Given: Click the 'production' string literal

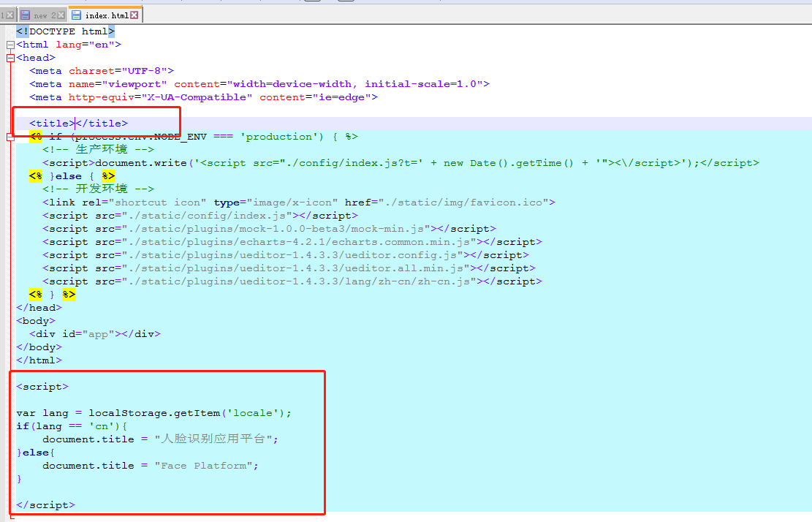Looking at the screenshot, I should point(279,137).
